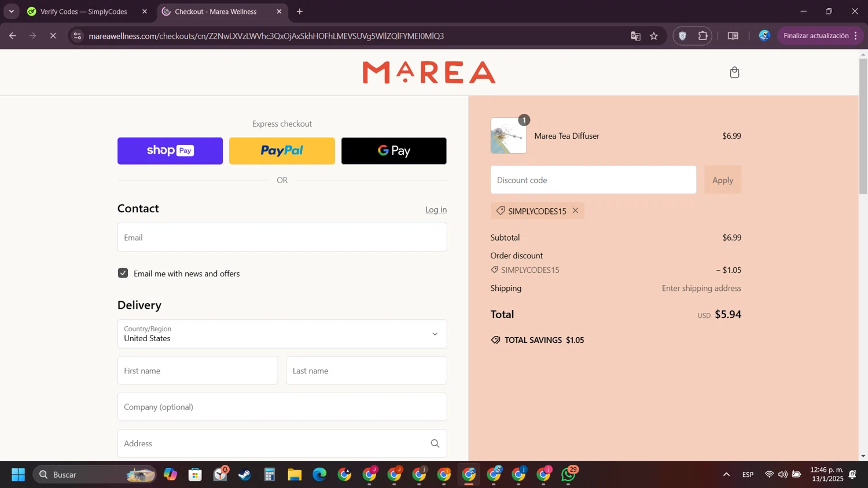868x488 pixels.
Task: Focus the First name field
Action: tap(197, 371)
